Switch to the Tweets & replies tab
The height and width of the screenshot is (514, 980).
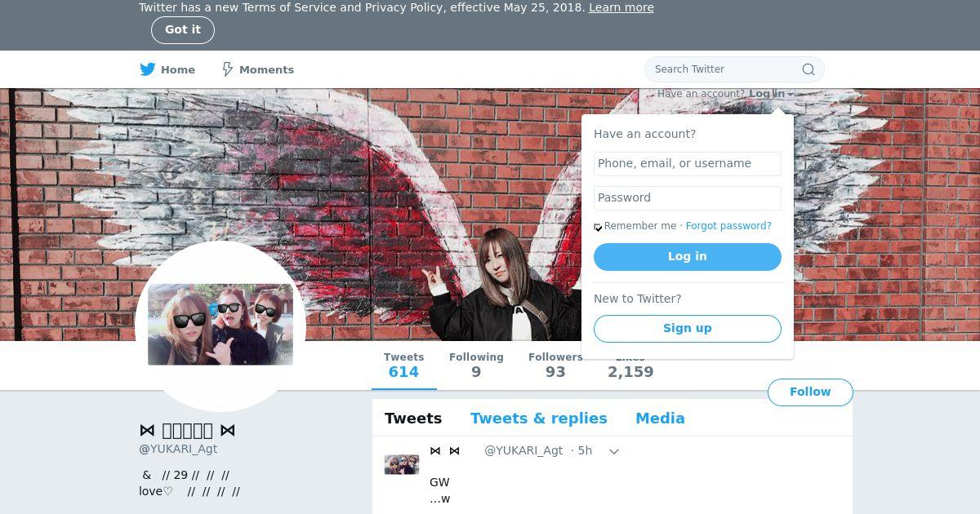pos(539,419)
